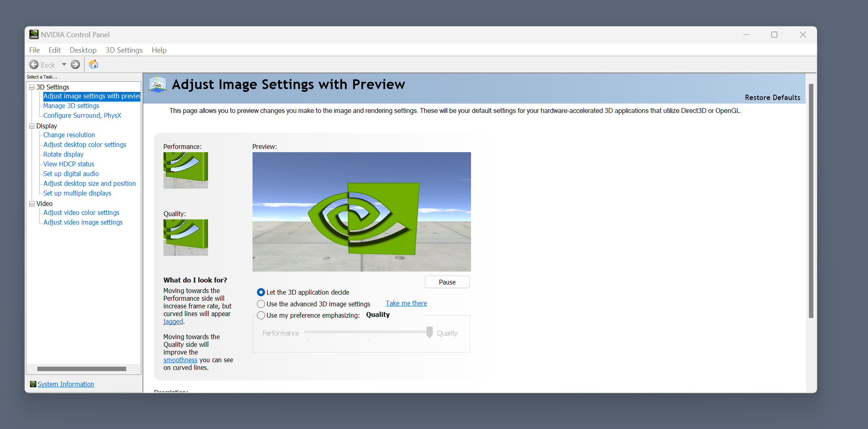
Task: Open 'Set up digital audio' task
Action: coord(71,174)
